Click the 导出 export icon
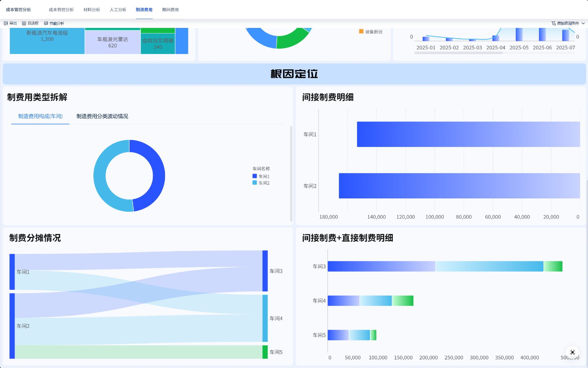This screenshot has height=368, width=588. tap(6, 23)
